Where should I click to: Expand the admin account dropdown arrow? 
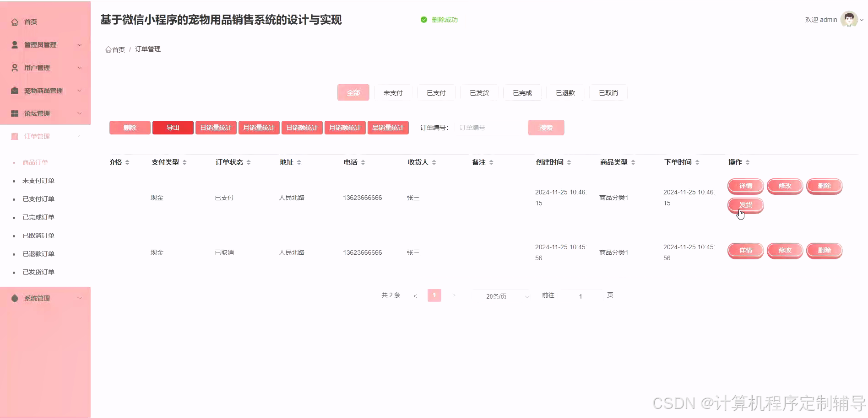coord(861,20)
